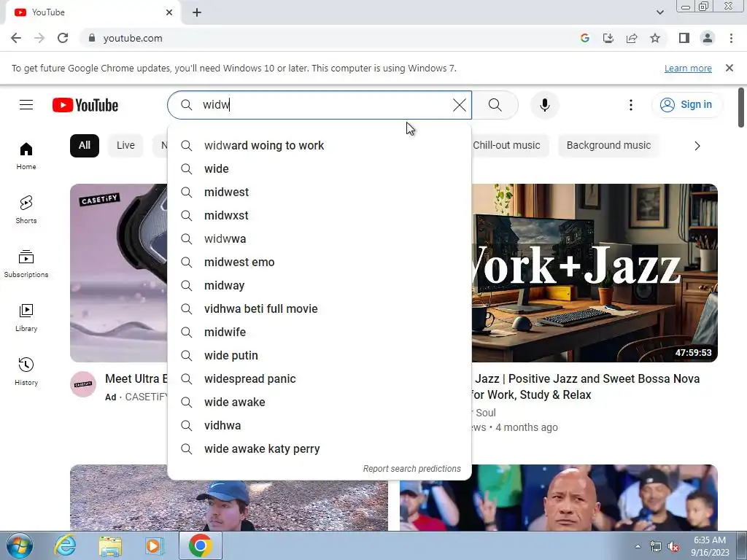The width and height of the screenshot is (747, 560).
Task: Choose suggestion 'wide'
Action: (320, 168)
